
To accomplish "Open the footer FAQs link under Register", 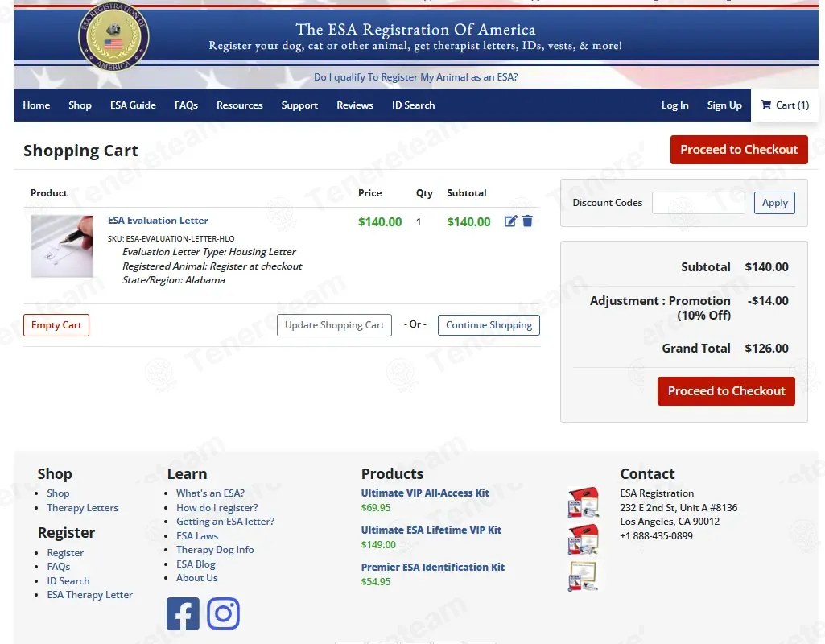I will coord(59,567).
